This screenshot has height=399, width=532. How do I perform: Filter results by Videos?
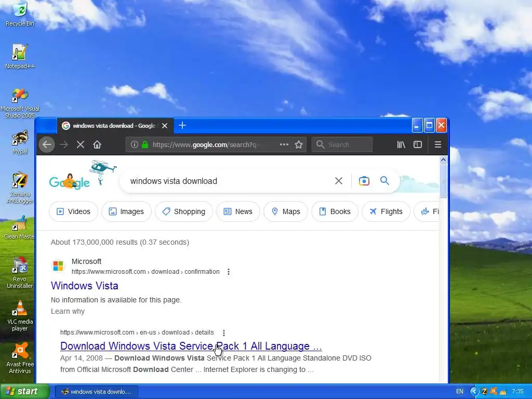point(74,211)
